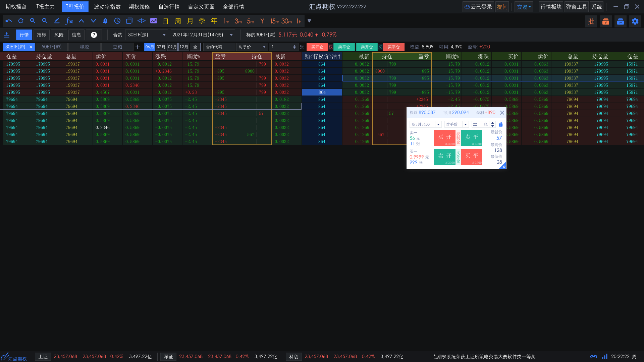
Task: Expand the 30ETF(深) contract dropdown
Action: pos(164,35)
